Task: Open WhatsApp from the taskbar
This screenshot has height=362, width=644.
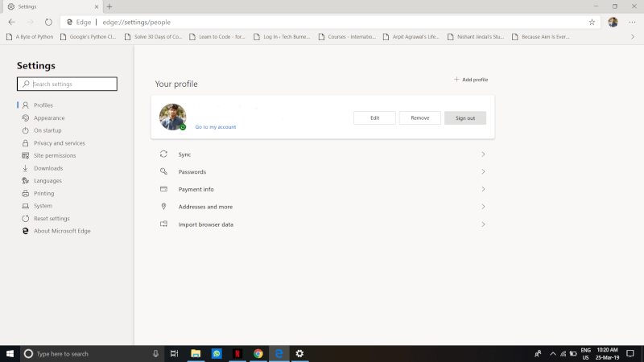Action: 217,353
